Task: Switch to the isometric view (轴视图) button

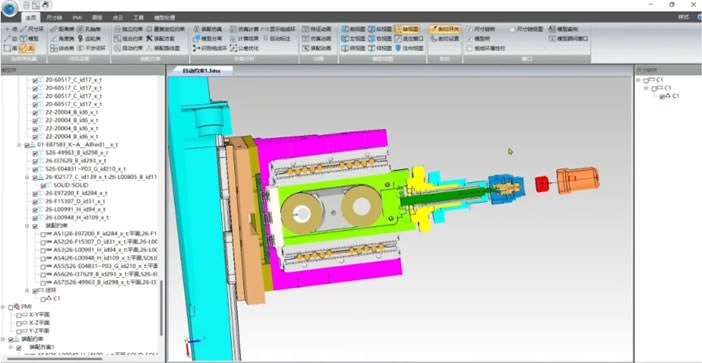Action: (407, 29)
